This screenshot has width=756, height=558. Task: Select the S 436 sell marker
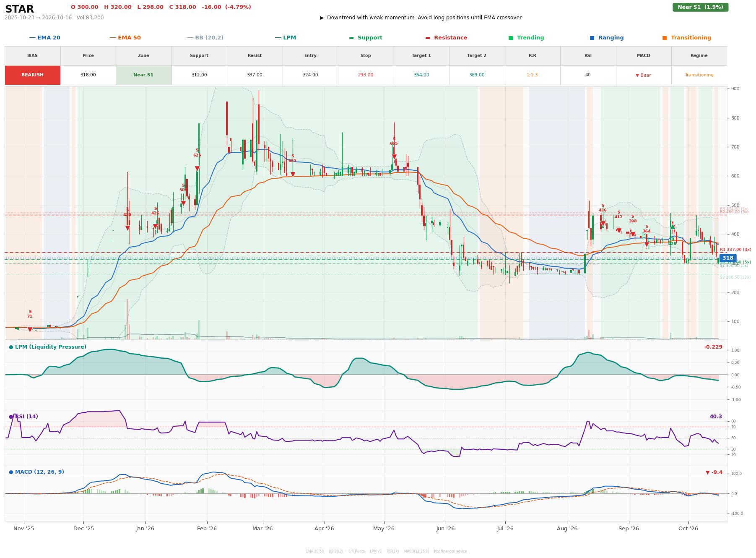603,224
